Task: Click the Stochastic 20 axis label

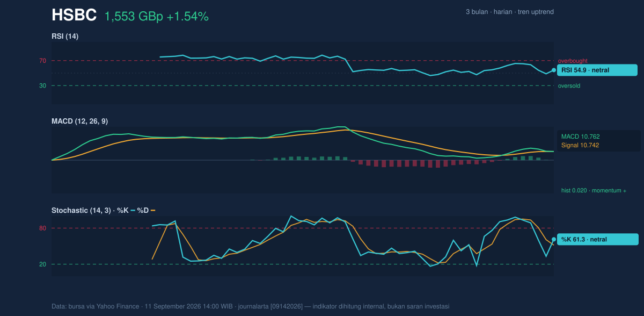Action: 42,264
